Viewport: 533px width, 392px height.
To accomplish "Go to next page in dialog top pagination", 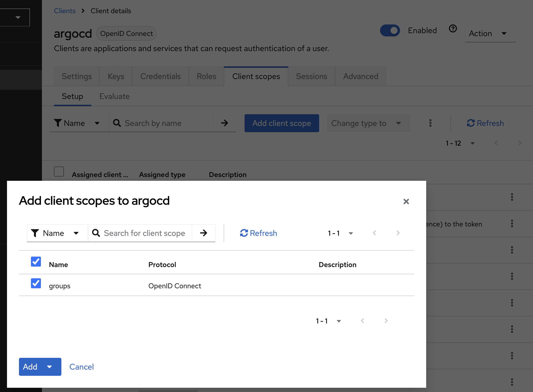I will (x=398, y=233).
